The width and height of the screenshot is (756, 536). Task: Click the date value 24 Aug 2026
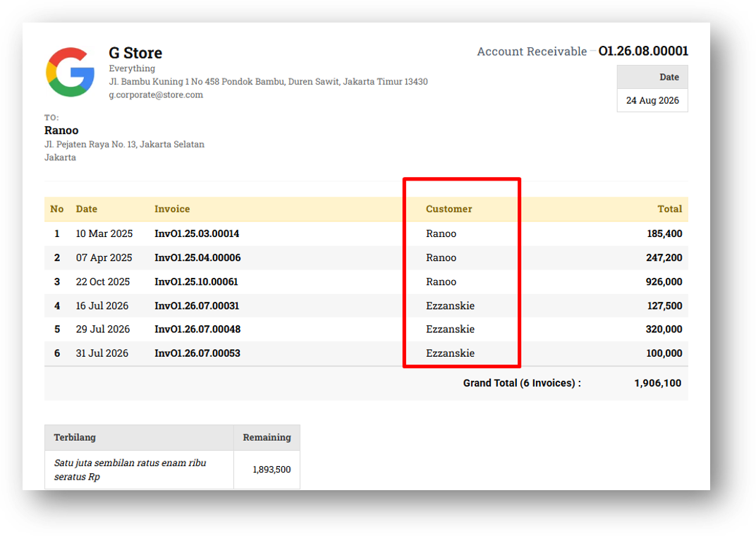(652, 100)
